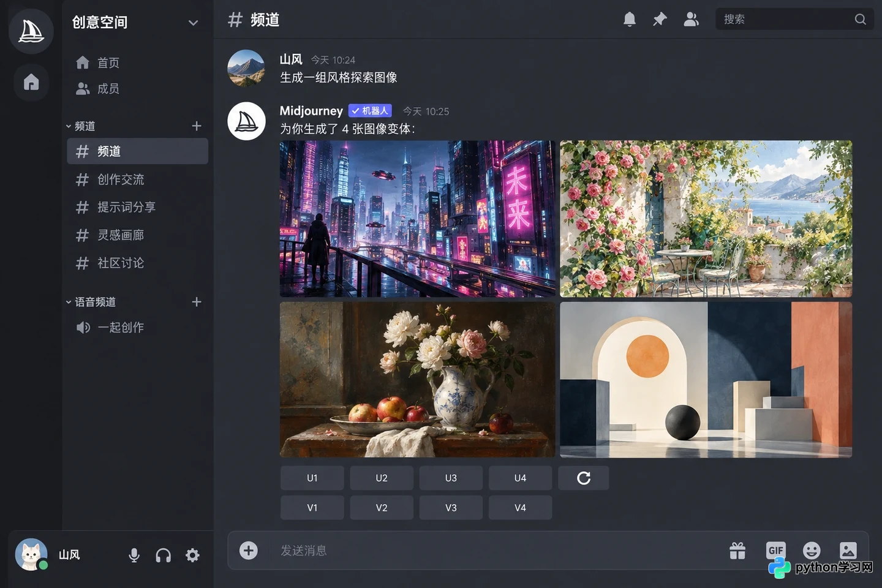
Task: Open the emoji picker
Action: pos(812,551)
